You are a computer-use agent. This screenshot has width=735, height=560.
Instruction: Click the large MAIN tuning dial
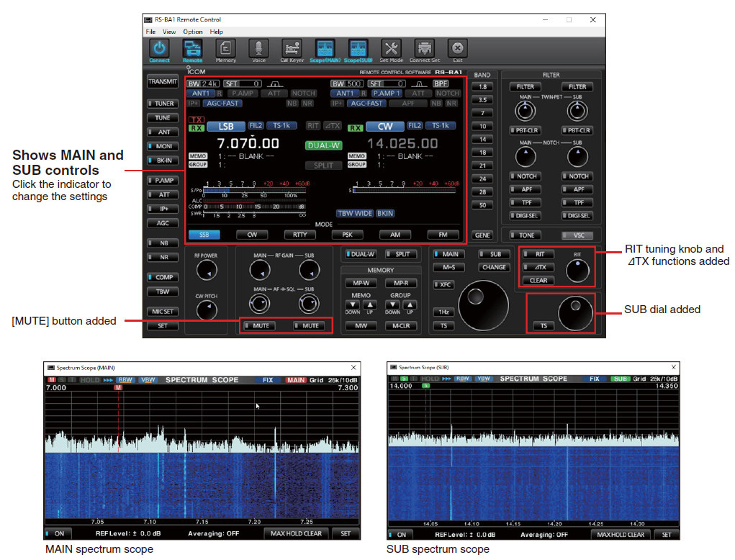tap(483, 305)
